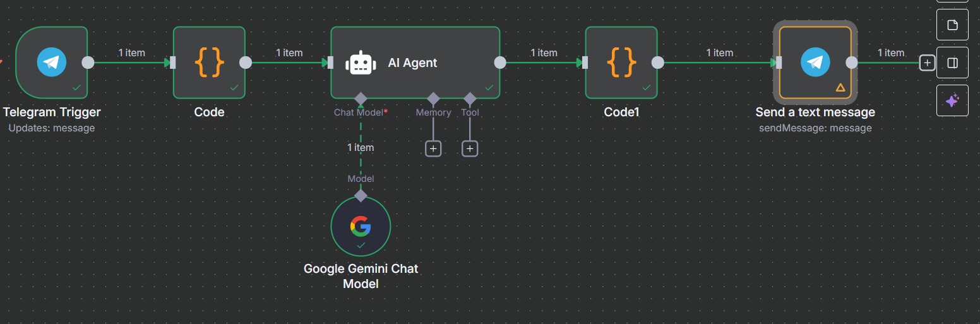This screenshot has height=324, width=980.
Task: Open the Telegram Trigger node
Action: [52, 63]
